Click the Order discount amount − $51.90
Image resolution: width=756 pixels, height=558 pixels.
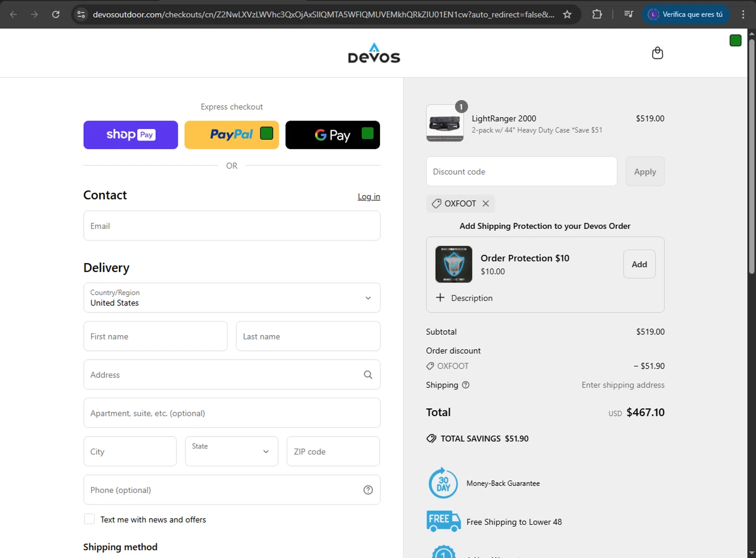pyautogui.click(x=649, y=366)
